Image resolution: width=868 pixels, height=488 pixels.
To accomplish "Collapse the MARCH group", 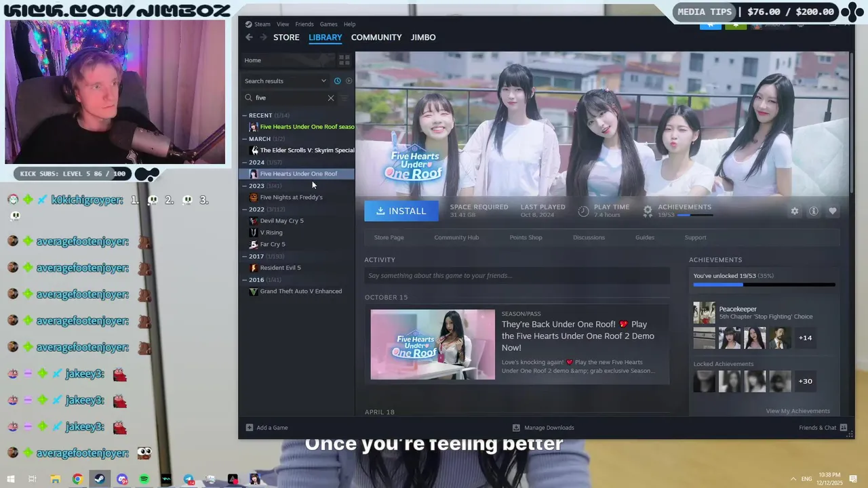I will point(244,139).
